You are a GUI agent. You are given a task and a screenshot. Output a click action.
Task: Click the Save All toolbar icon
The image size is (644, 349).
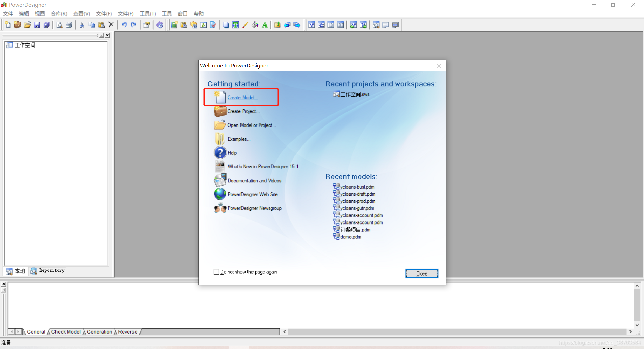click(47, 25)
